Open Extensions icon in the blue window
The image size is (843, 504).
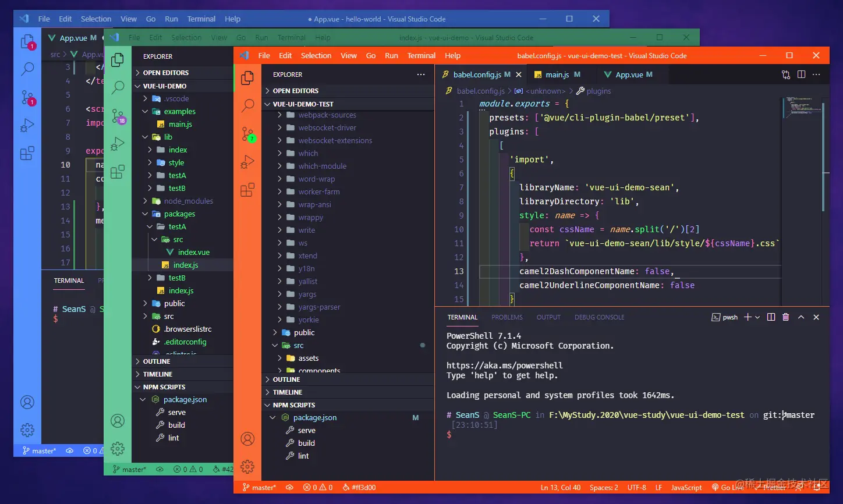pyautogui.click(x=27, y=153)
